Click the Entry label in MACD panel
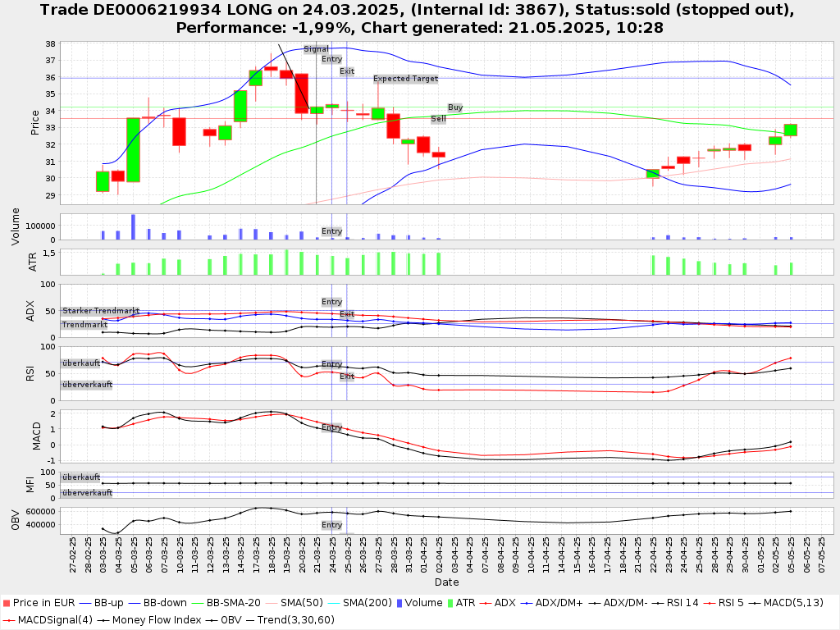Image resolution: width=840 pixels, height=630 pixels. [331, 427]
